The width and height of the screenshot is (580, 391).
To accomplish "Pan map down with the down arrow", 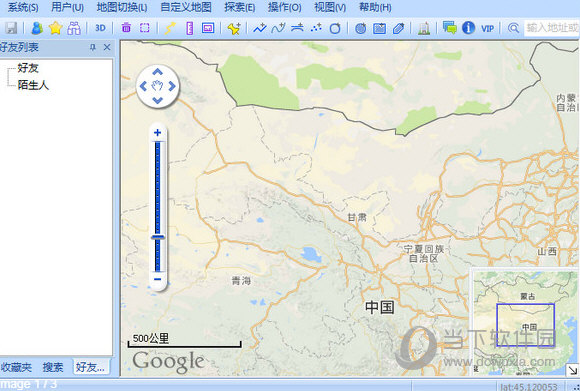I will click(158, 100).
